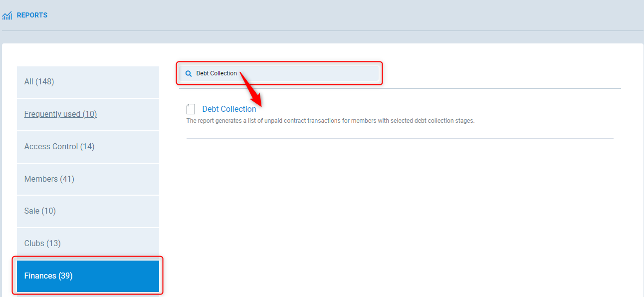Click the Debt Collection report description text
The width and height of the screenshot is (644, 297).
(x=330, y=121)
